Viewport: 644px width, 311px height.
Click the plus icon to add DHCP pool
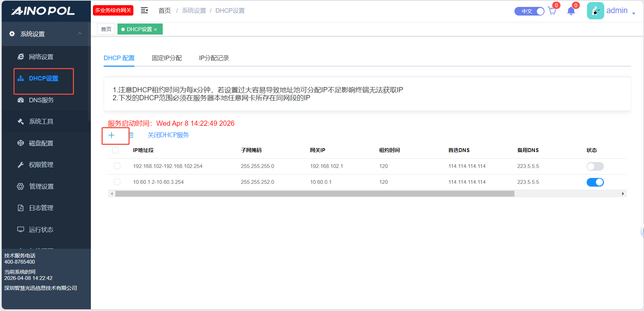click(x=112, y=135)
